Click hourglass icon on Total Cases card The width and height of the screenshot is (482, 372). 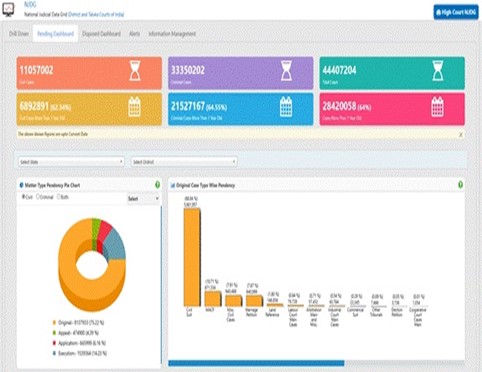click(x=438, y=71)
